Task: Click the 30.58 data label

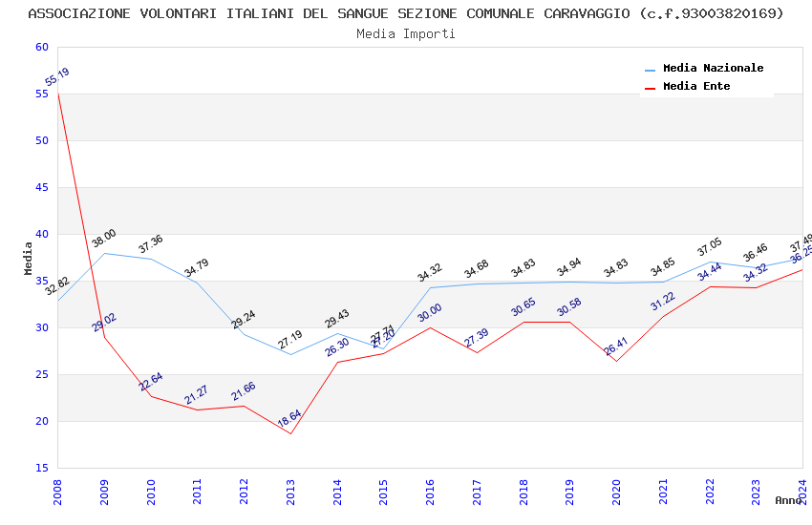Action: [568, 307]
